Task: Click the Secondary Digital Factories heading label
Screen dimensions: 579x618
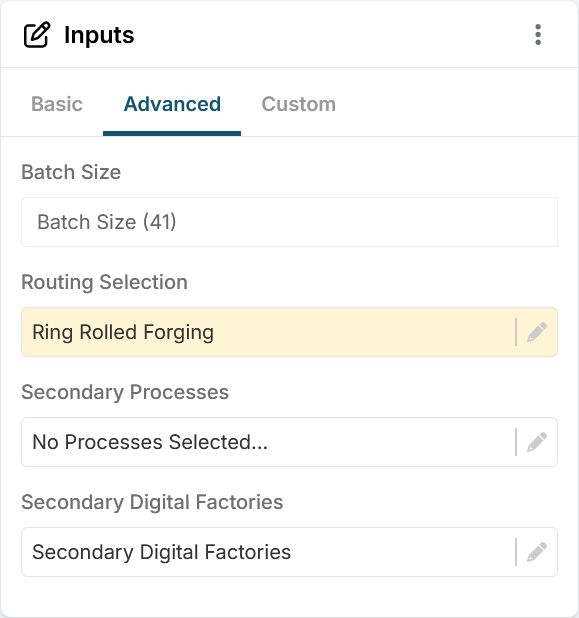Action: pyautogui.click(x=152, y=502)
